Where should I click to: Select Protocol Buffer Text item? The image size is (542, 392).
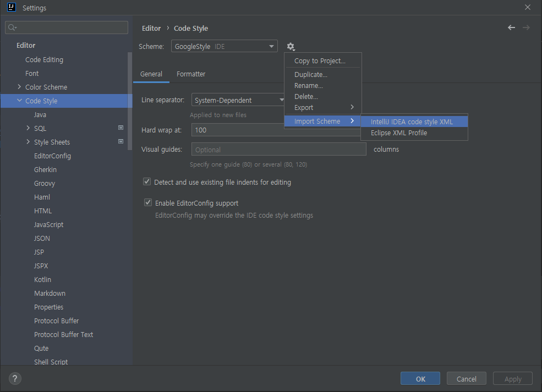tap(64, 335)
